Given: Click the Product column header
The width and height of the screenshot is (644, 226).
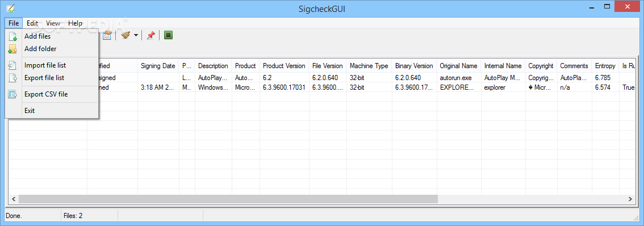Looking at the screenshot, I should pyautogui.click(x=245, y=66).
